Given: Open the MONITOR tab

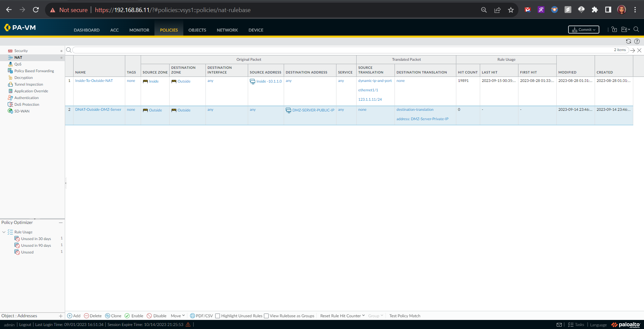Looking at the screenshot, I should click(139, 30).
